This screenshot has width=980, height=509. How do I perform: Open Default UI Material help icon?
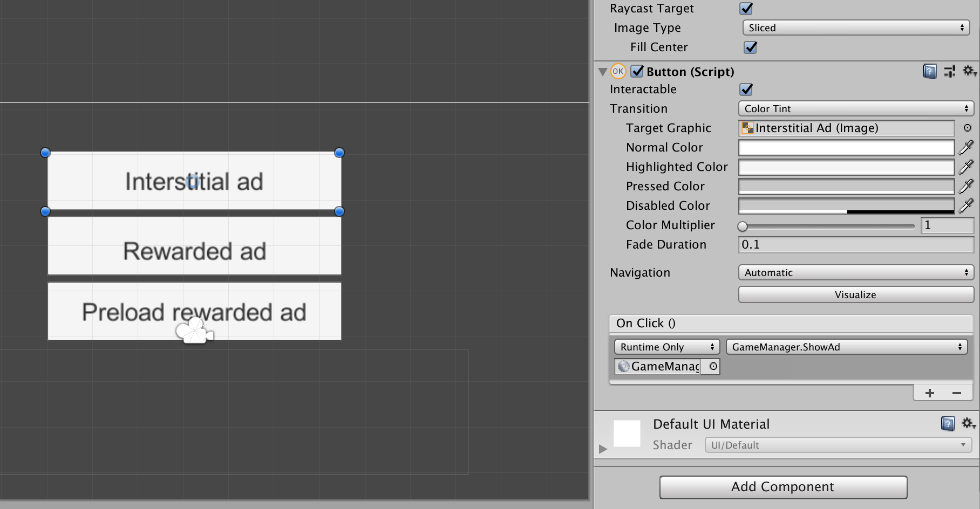pyautogui.click(x=948, y=424)
